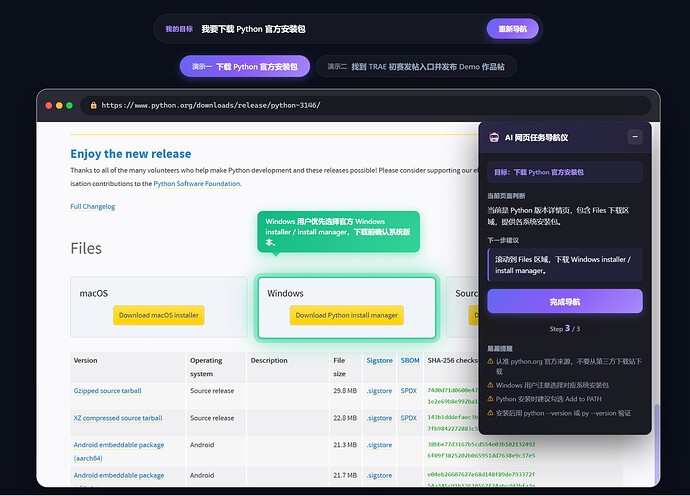Click the SBOM column header link
This screenshot has height=496, width=690.
pos(410,360)
